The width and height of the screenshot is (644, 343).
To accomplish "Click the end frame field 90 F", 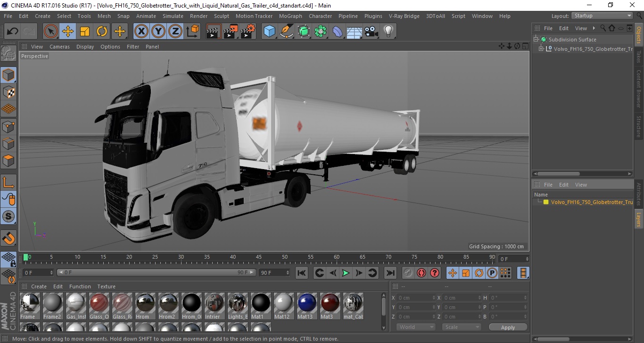I will (x=274, y=273).
